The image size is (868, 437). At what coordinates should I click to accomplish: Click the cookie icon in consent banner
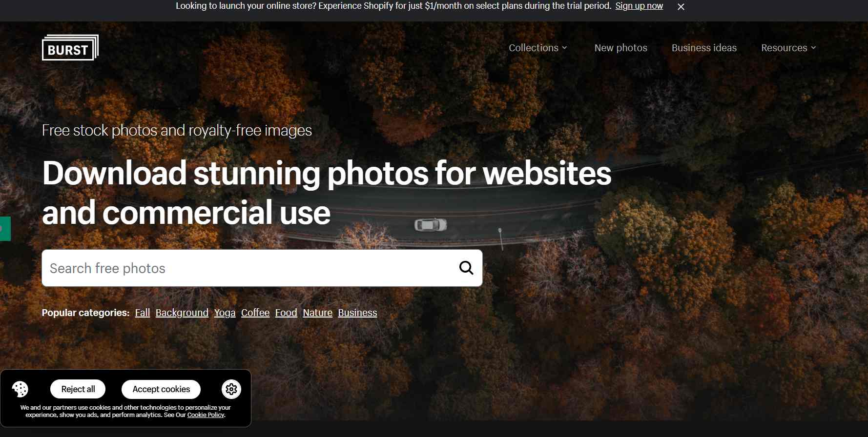click(20, 389)
